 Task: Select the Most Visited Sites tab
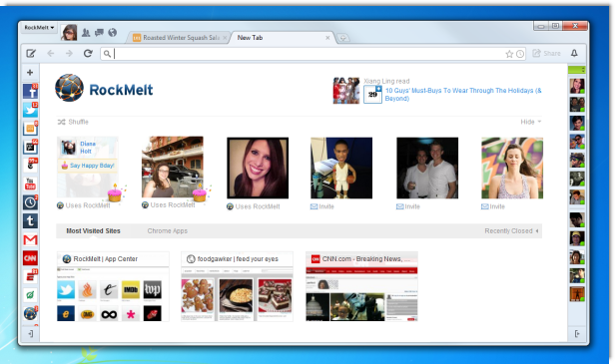(x=93, y=231)
